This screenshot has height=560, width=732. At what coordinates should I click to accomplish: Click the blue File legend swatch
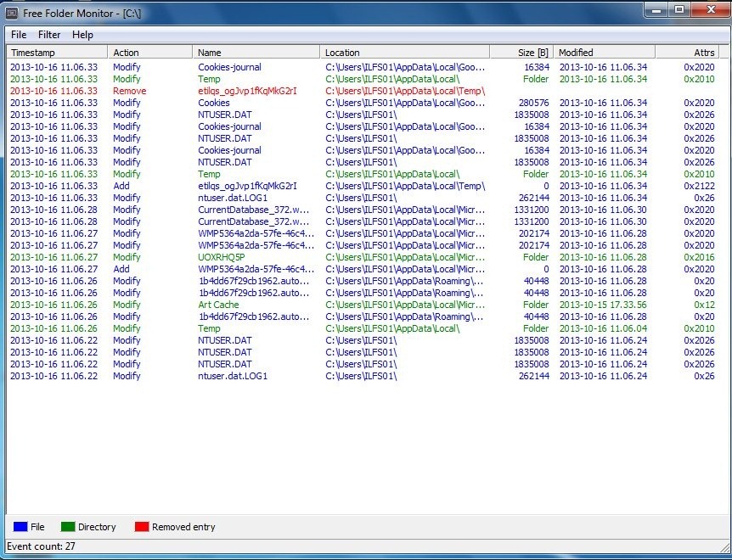point(21,527)
